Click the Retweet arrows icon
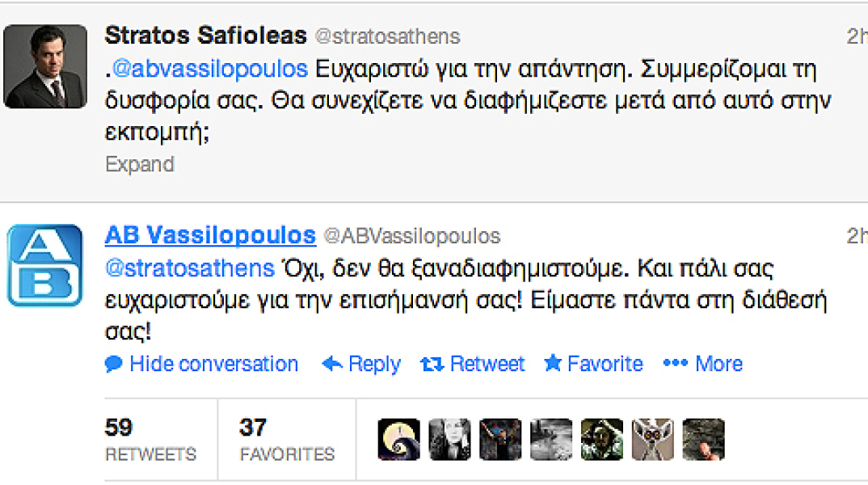This screenshot has width=868, height=485. click(433, 365)
